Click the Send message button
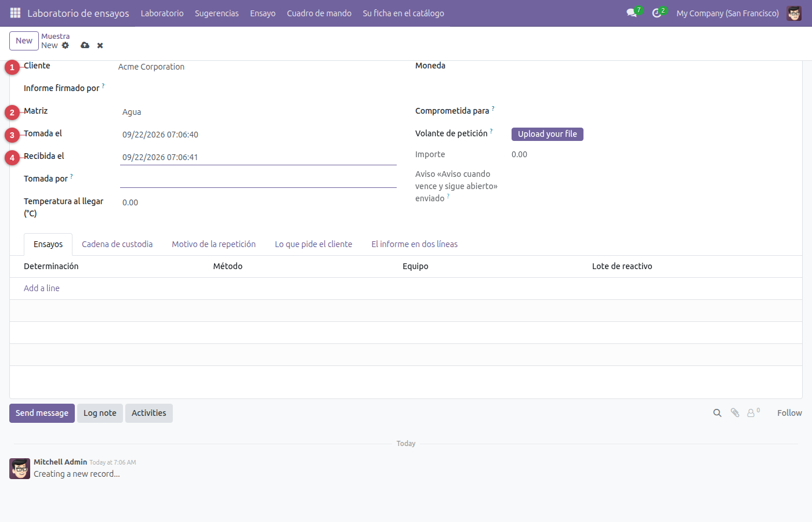This screenshot has width=812, height=522. [42, 413]
